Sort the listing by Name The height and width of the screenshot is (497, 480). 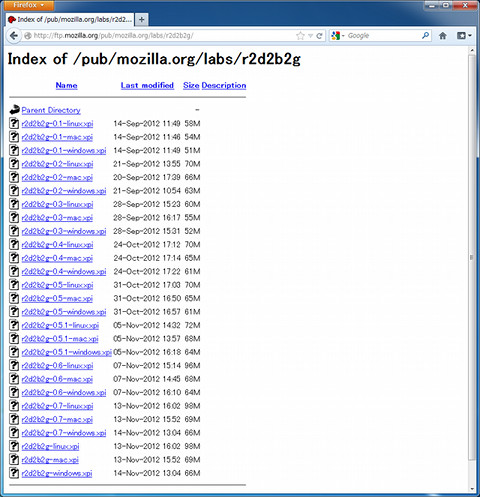(66, 85)
